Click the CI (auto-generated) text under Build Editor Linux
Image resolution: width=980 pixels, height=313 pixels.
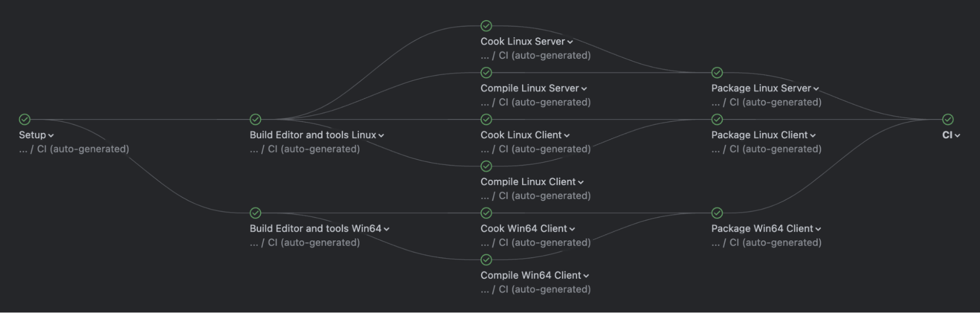point(314,149)
